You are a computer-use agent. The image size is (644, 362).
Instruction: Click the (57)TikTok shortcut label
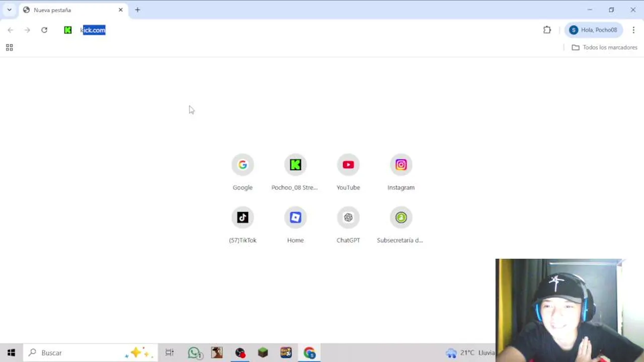(243, 240)
